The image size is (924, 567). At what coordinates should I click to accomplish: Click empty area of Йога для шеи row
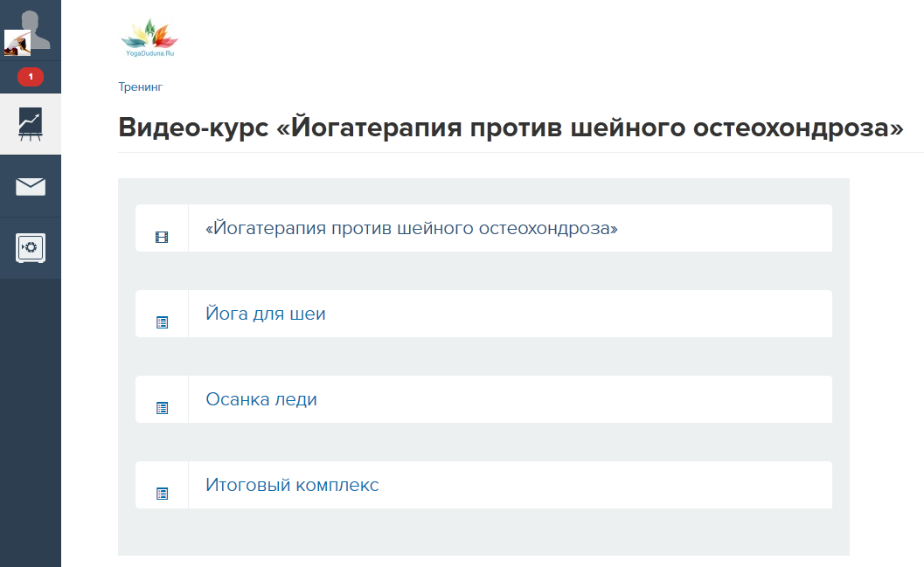pyautogui.click(x=579, y=314)
